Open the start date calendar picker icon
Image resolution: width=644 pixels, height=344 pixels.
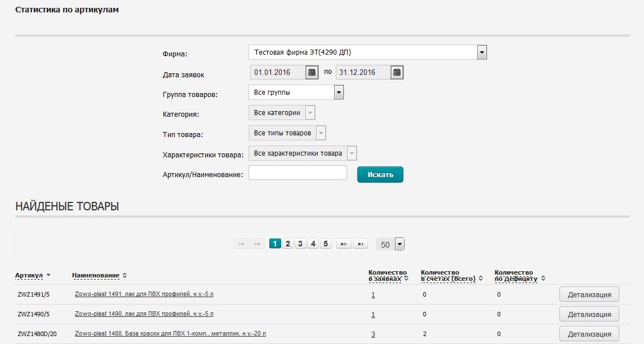pyautogui.click(x=312, y=72)
